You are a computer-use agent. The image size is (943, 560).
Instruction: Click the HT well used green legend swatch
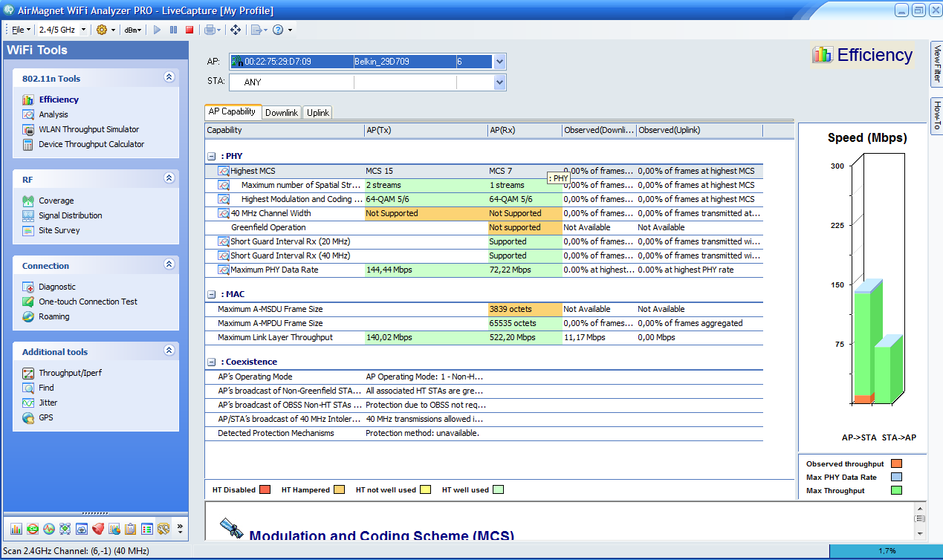[499, 490]
